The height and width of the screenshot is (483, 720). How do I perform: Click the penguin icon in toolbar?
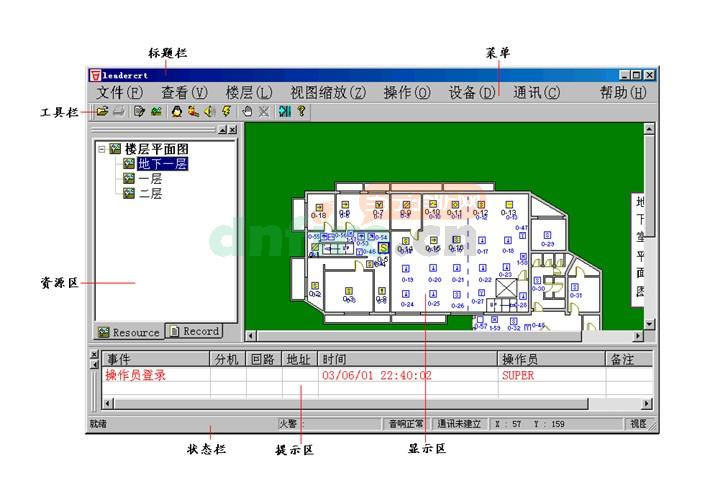pos(177,112)
